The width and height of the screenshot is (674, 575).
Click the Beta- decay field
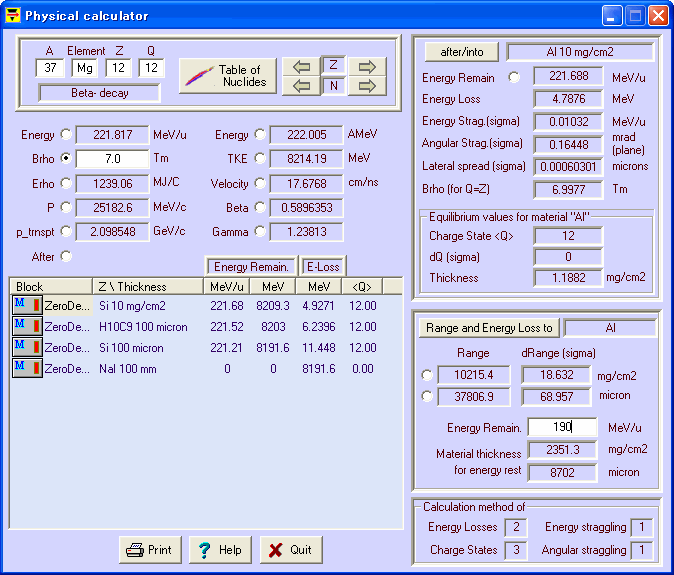(99, 93)
